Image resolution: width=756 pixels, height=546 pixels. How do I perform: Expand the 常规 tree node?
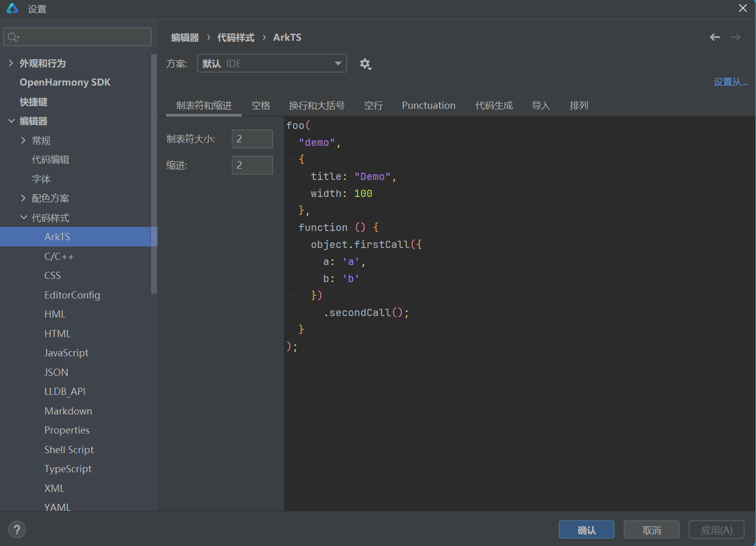[23, 140]
